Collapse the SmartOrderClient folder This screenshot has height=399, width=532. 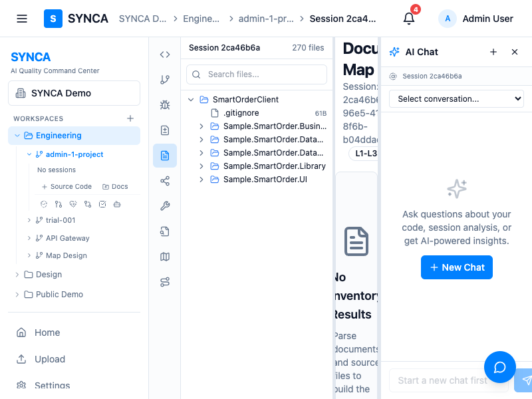point(192,100)
